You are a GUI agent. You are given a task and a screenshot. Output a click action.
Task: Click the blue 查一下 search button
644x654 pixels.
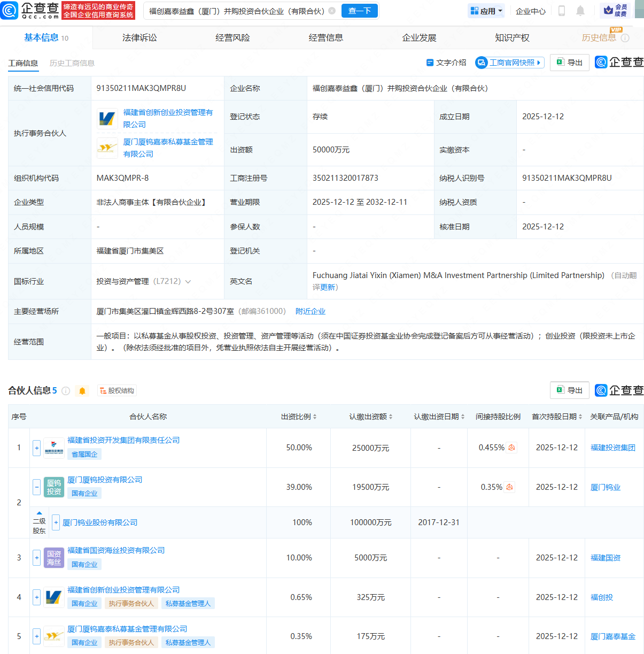click(359, 11)
